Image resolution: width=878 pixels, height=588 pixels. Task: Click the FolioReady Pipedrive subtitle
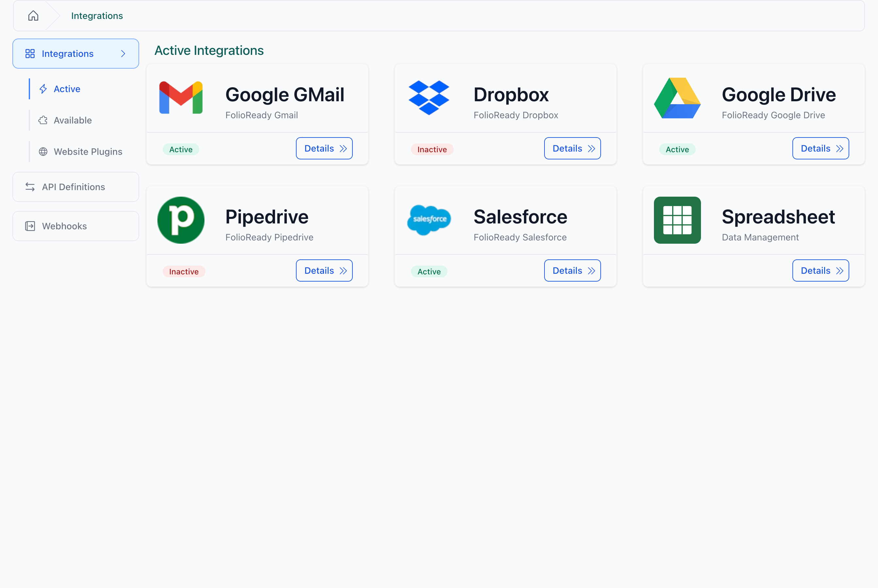tap(269, 237)
